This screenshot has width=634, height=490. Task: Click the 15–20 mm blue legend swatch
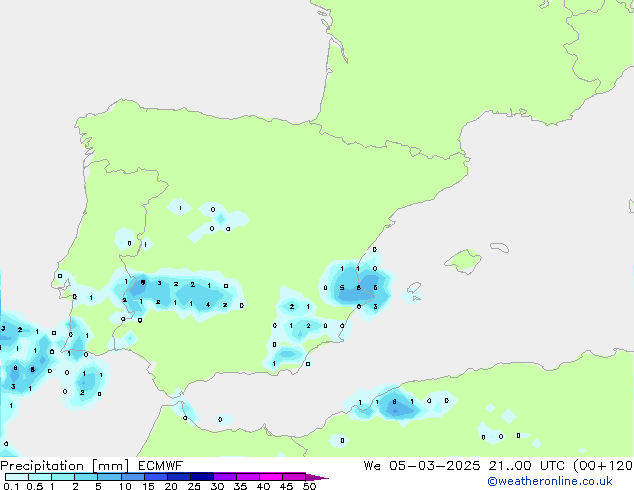(x=155, y=477)
